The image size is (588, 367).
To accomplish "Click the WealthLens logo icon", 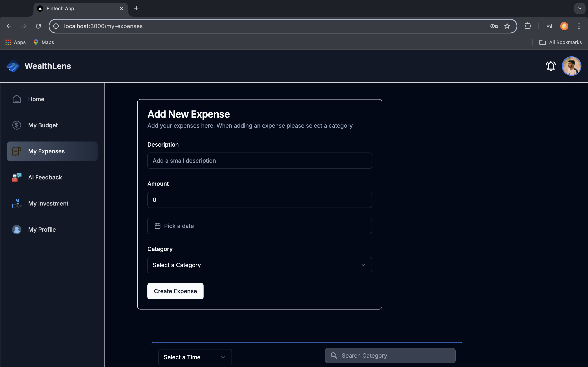I will 13,66.
